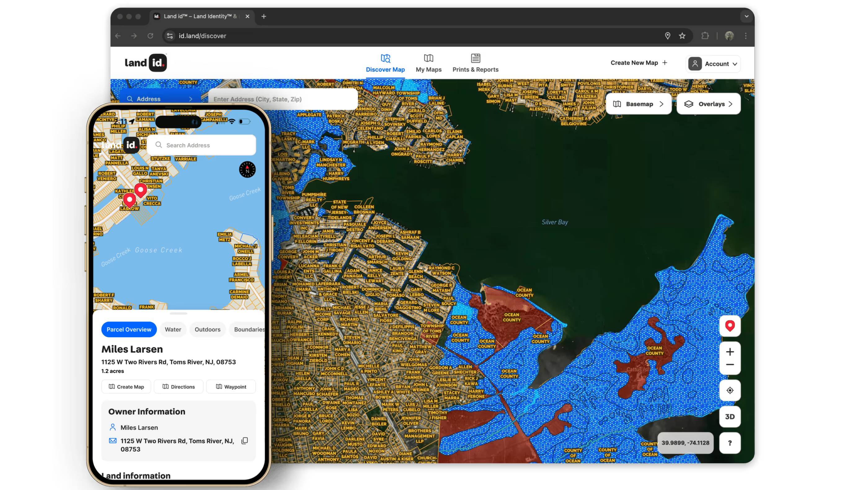Tap Waypoint button on phone

[231, 386]
